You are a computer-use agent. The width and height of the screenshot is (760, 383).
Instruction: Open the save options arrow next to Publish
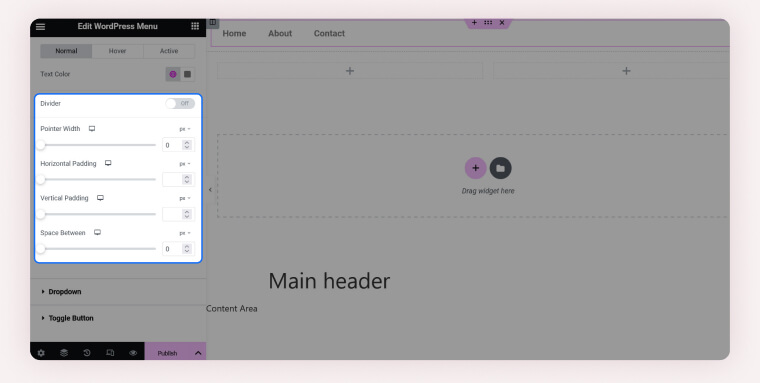198,353
